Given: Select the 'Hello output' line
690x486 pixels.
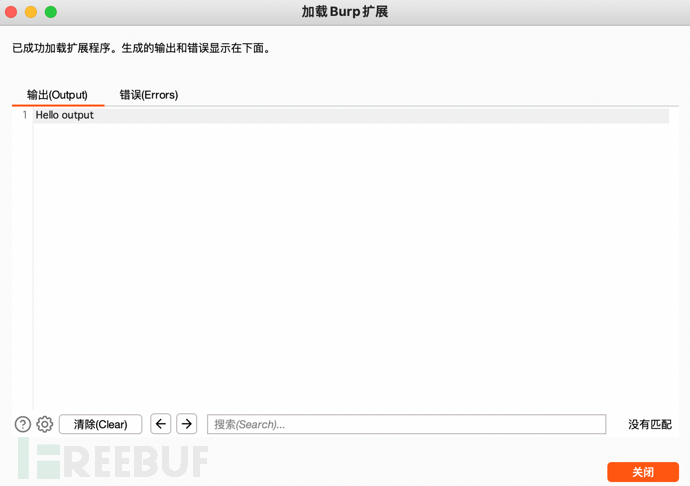Looking at the screenshot, I should (352, 115).
